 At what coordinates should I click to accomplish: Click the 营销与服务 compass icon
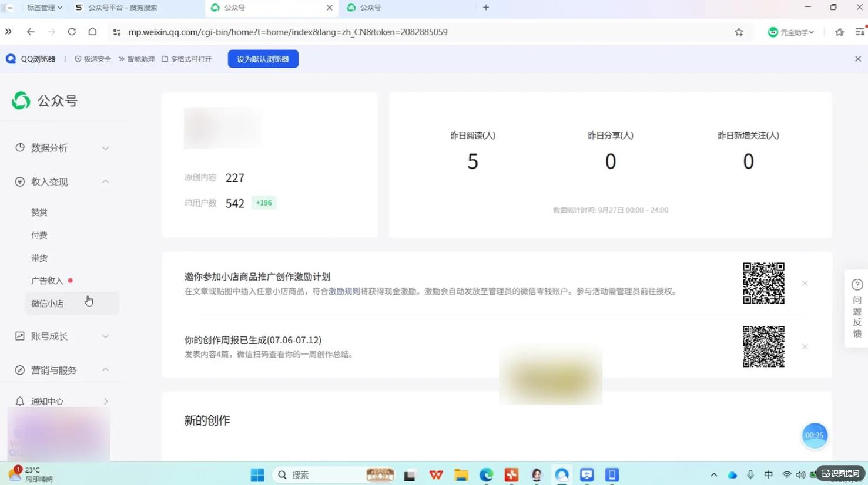[x=20, y=370]
